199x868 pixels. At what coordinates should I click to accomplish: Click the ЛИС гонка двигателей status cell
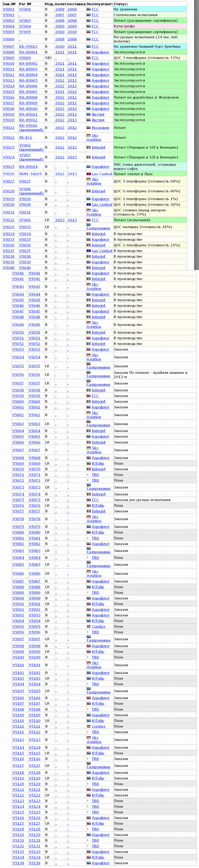150,167
